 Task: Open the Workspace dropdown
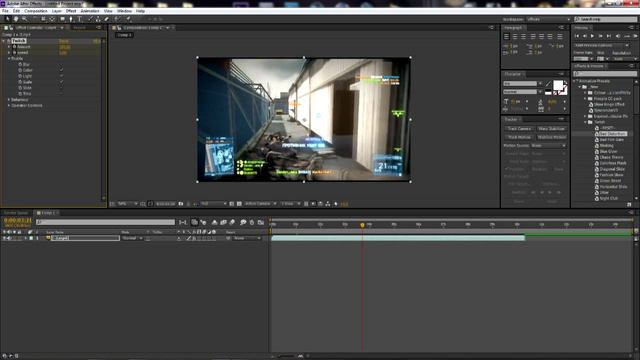point(548,19)
